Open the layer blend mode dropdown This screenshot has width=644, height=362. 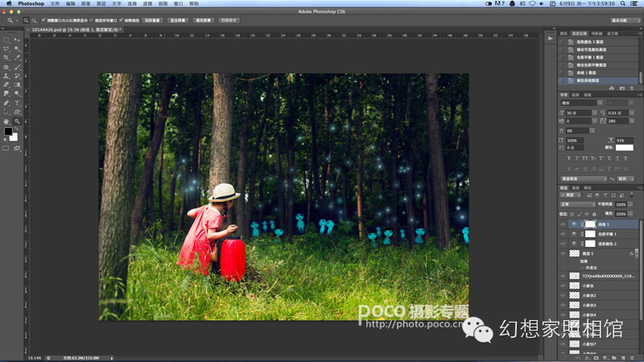tap(578, 204)
